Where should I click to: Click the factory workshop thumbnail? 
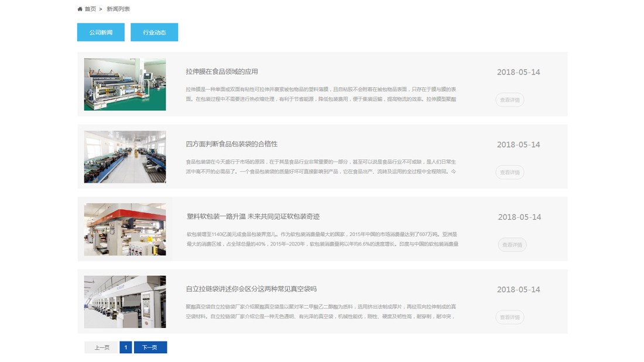click(x=124, y=156)
